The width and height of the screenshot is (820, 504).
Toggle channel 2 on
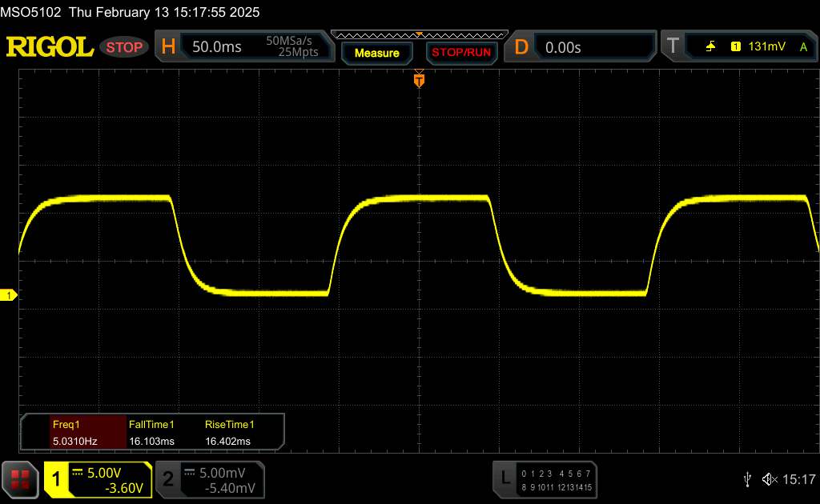tap(168, 479)
